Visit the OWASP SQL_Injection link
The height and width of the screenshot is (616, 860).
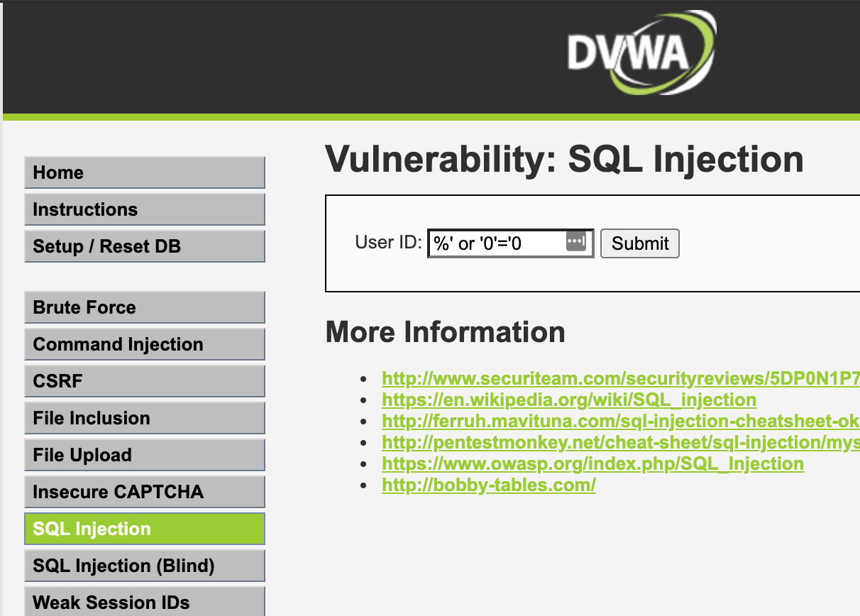592,464
